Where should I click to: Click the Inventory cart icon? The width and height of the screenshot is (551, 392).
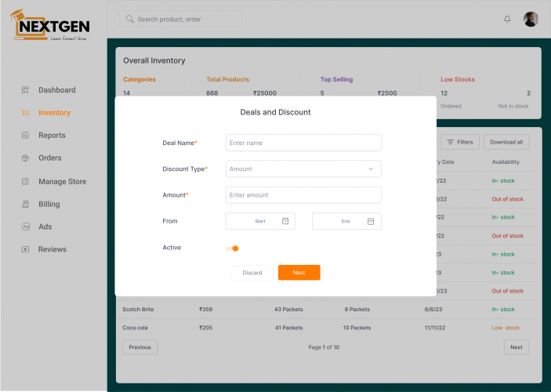pyautogui.click(x=25, y=112)
